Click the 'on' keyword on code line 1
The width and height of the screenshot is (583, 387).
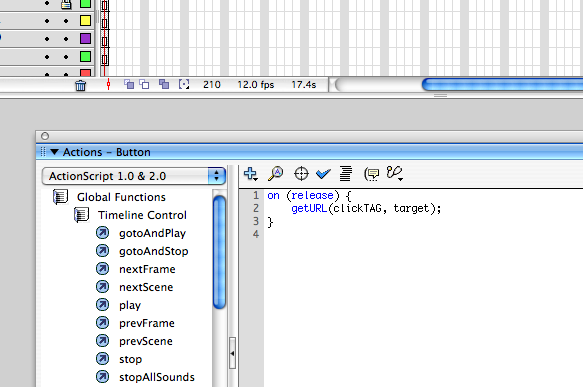tap(273, 196)
